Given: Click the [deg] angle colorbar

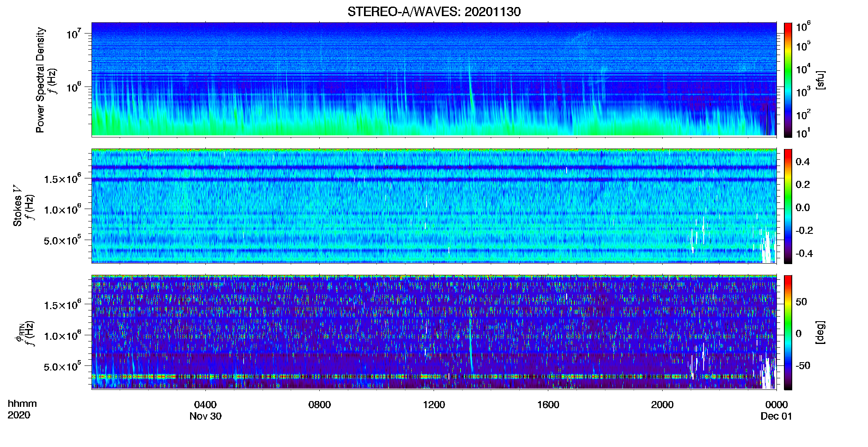Looking at the screenshot, I should point(788,333).
